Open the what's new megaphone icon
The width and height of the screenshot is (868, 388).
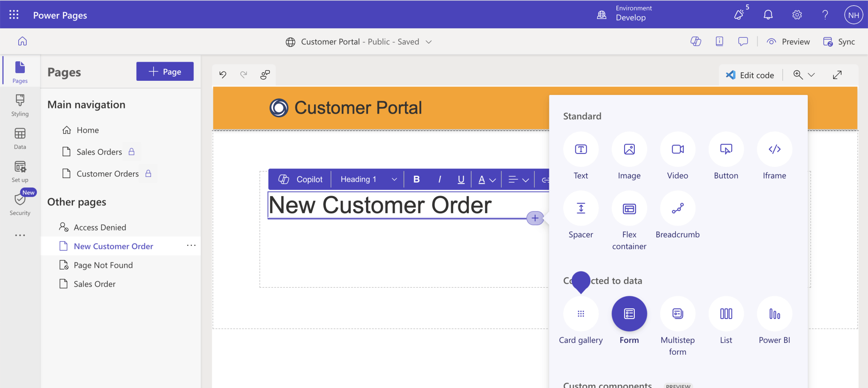740,15
